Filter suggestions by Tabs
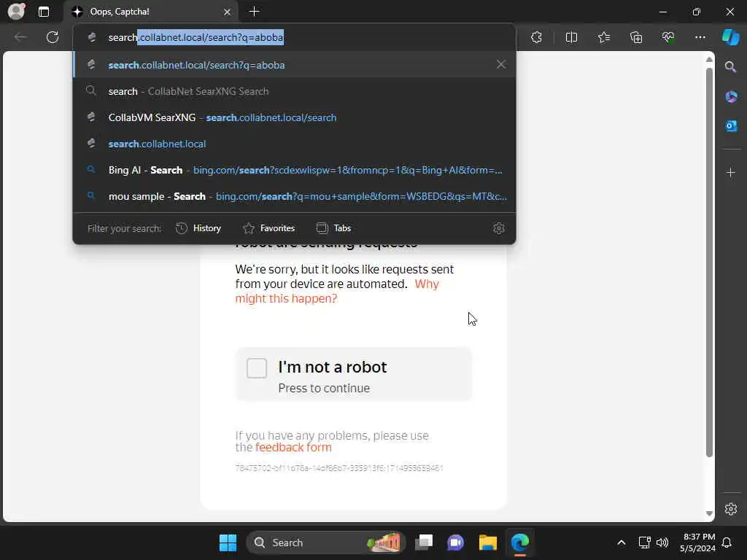 pyautogui.click(x=333, y=228)
